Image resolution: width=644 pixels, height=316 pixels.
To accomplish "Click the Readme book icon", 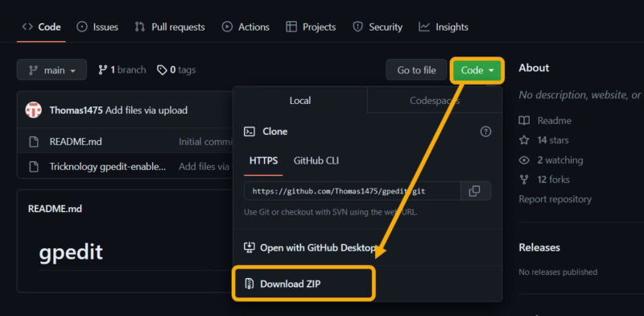I will 524,121.
